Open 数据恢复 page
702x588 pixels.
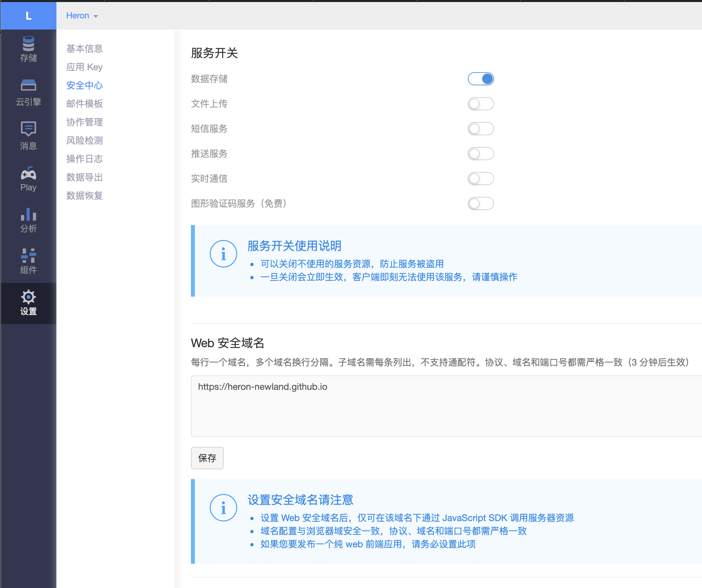coord(85,196)
